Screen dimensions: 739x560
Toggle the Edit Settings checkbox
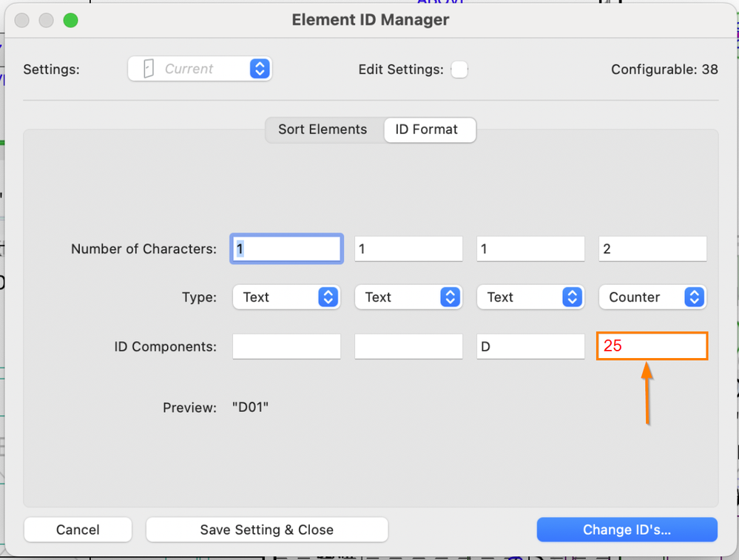point(459,70)
